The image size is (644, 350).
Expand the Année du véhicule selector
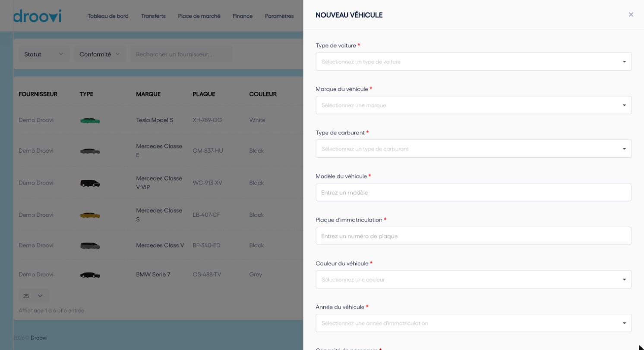pos(474,323)
